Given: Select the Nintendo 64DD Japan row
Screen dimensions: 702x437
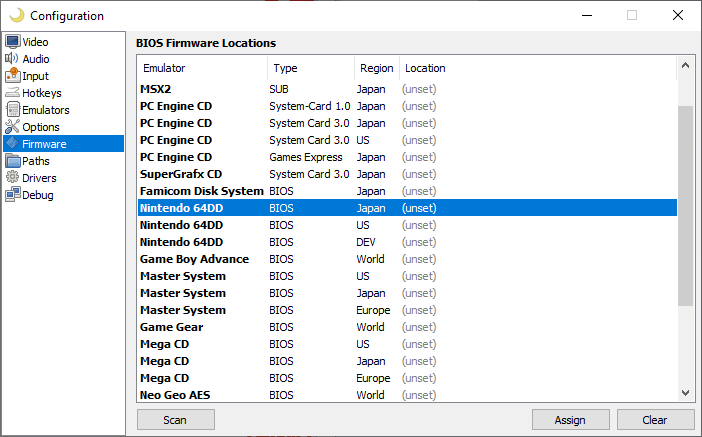Looking at the screenshot, I should click(x=407, y=208).
